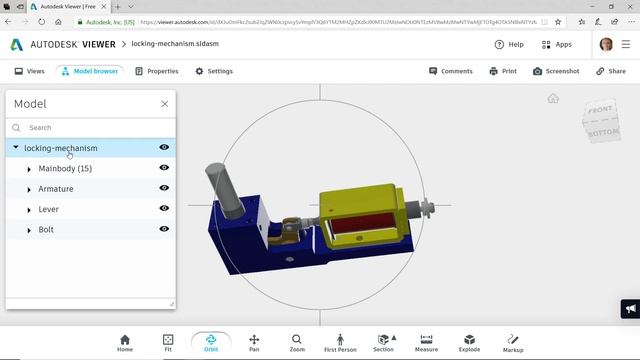Image resolution: width=640 pixels, height=360 pixels.
Task: Expand the Armature node
Action: point(29,189)
